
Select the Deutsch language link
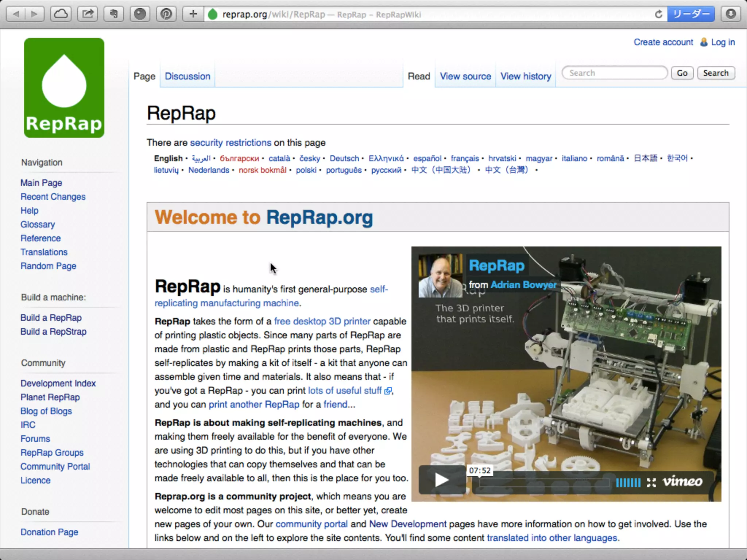coord(344,158)
